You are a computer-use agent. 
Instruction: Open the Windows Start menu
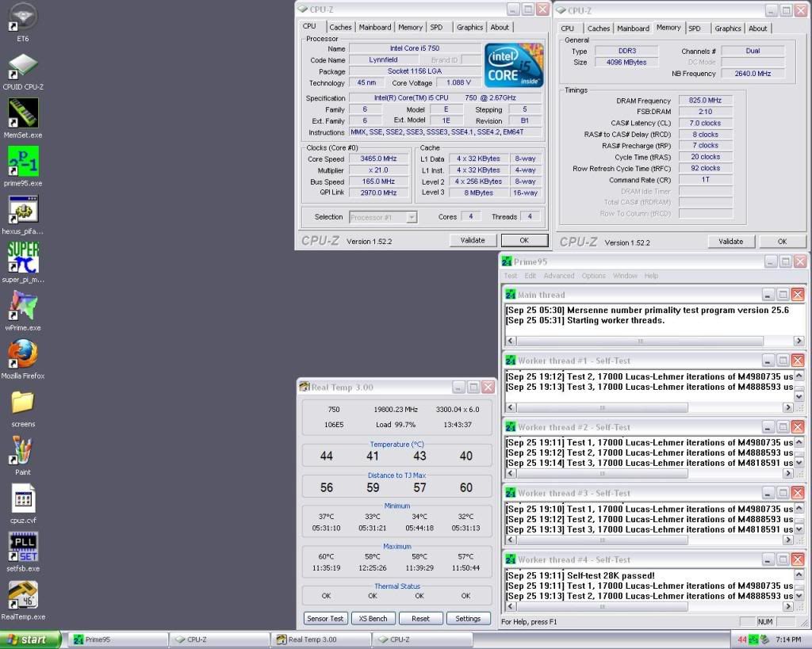coord(30,639)
